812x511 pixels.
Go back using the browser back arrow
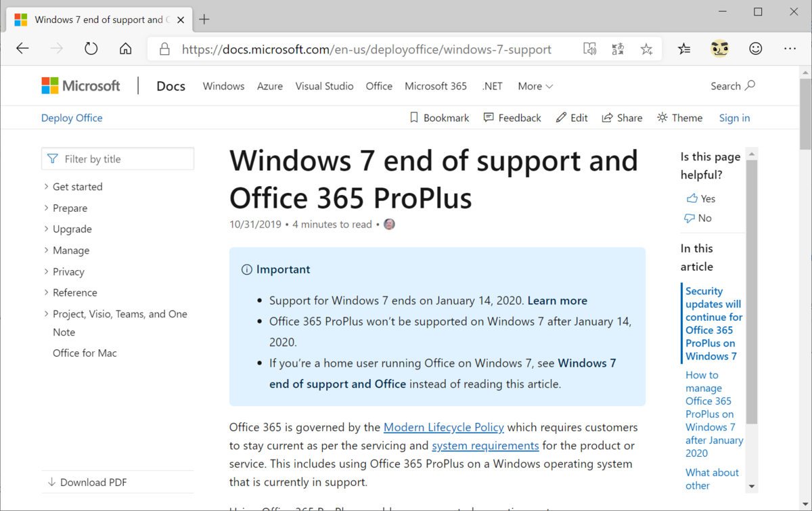(x=22, y=49)
